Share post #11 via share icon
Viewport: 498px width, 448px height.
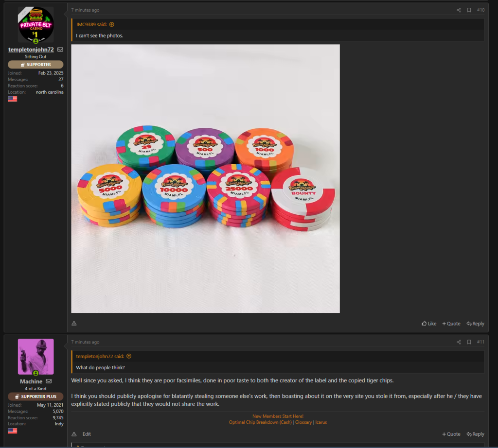459,342
